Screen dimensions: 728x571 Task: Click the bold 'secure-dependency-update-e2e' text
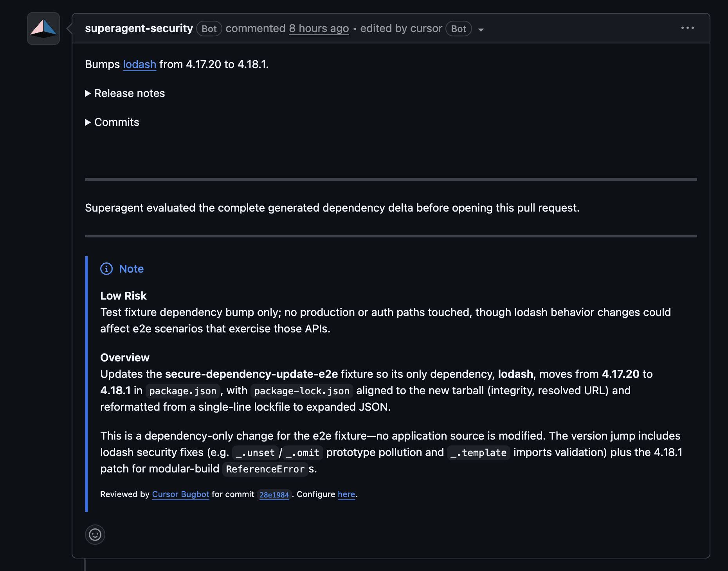tap(251, 374)
